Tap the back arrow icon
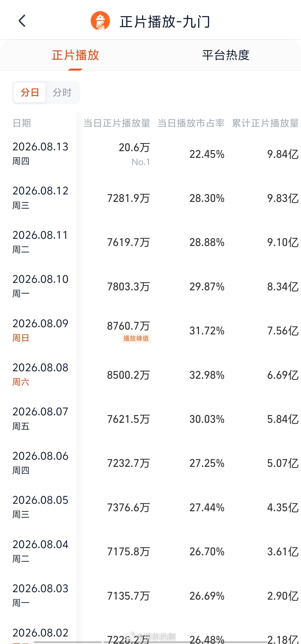 (x=22, y=21)
